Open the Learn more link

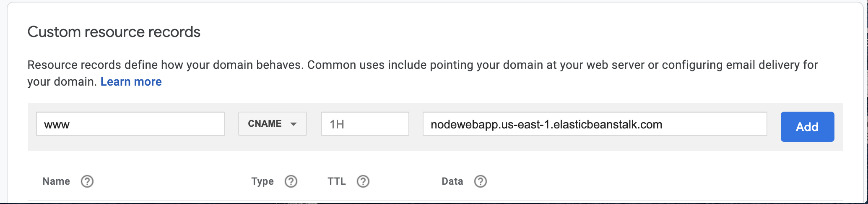[x=131, y=82]
